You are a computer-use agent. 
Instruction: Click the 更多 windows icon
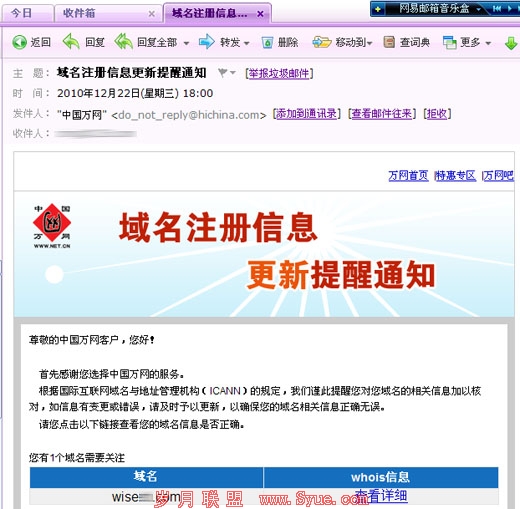click(449, 42)
